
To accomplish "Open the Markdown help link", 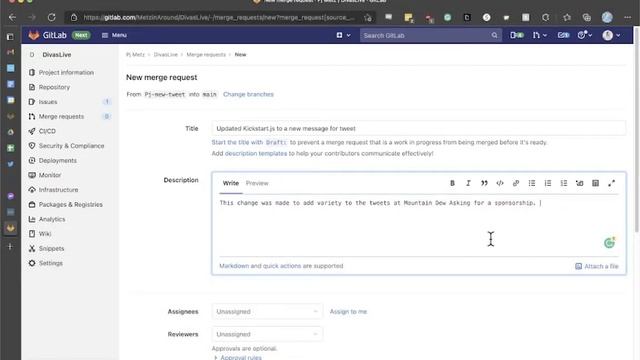I will click(x=234, y=266).
